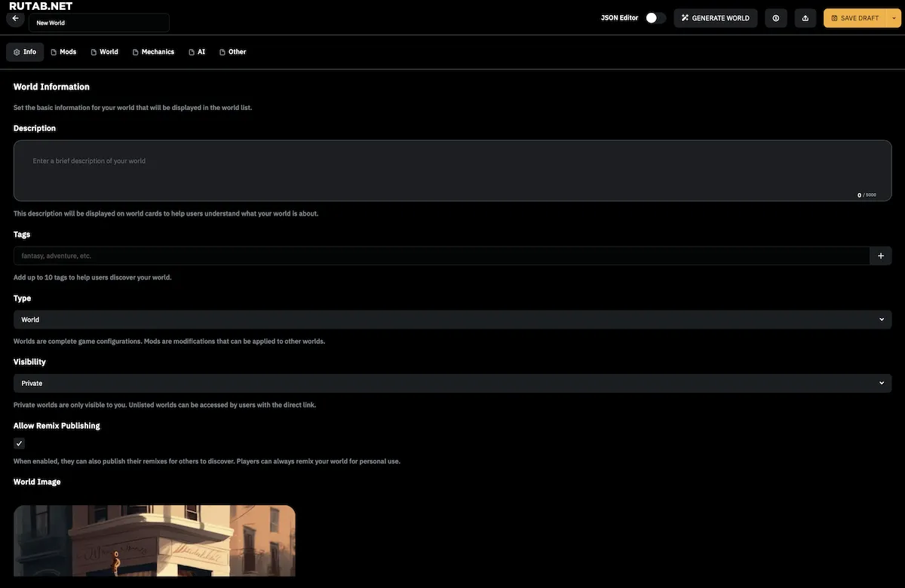This screenshot has height=588, width=905.
Task: Open the AI tab
Action: (197, 52)
